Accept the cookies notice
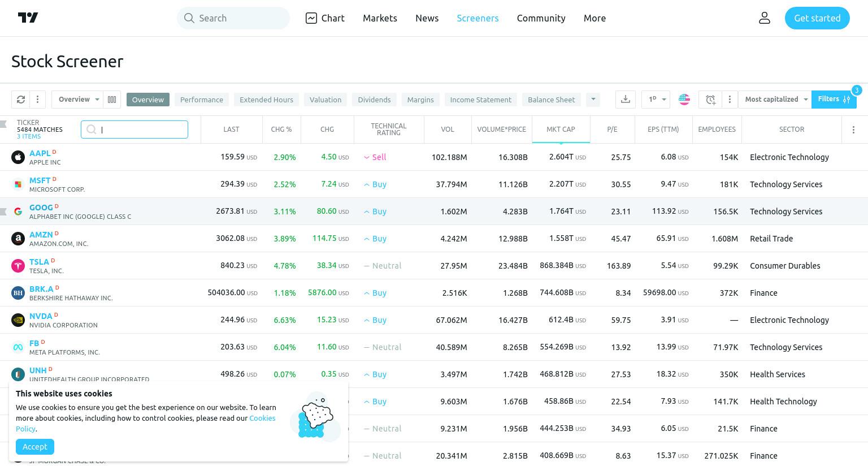Viewport: 868px width, 466px height. [x=35, y=447]
